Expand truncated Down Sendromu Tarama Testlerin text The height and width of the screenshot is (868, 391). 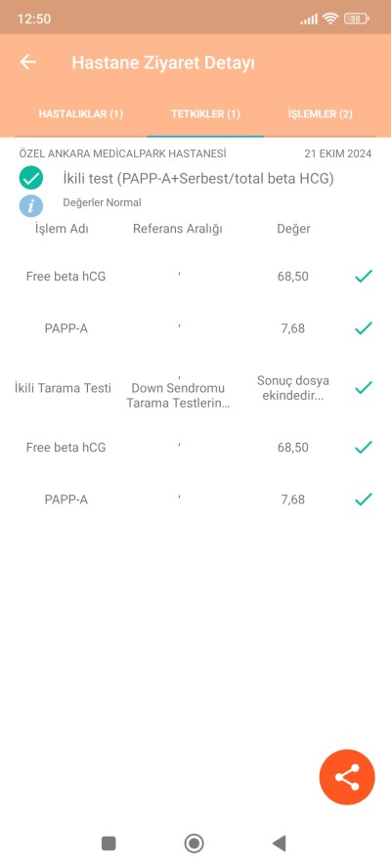(x=178, y=396)
